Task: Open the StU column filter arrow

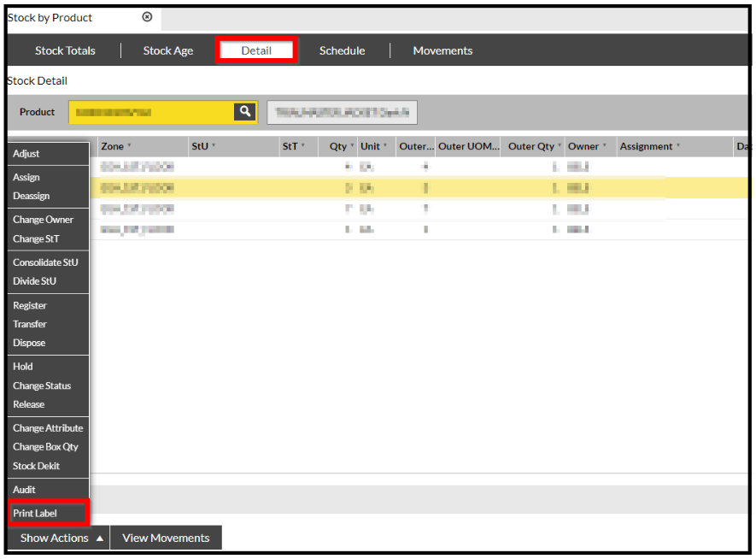Action: [214, 145]
